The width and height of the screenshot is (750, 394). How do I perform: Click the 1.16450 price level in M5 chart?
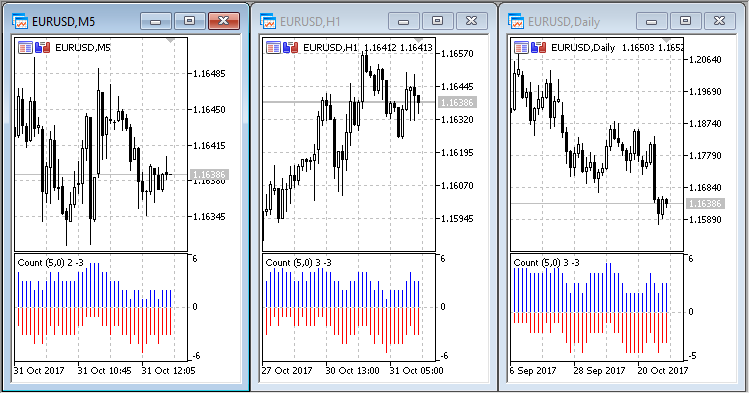[209, 109]
